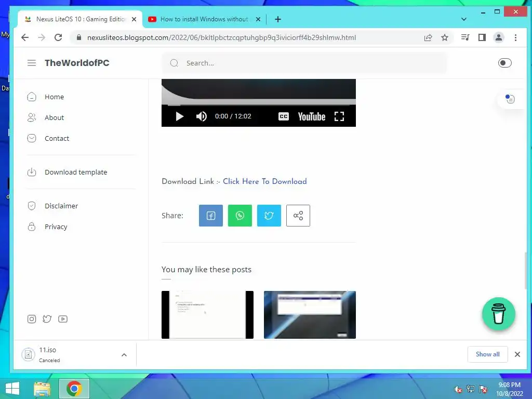Reload the current page
The height and width of the screenshot is (399, 532).
[58, 37]
